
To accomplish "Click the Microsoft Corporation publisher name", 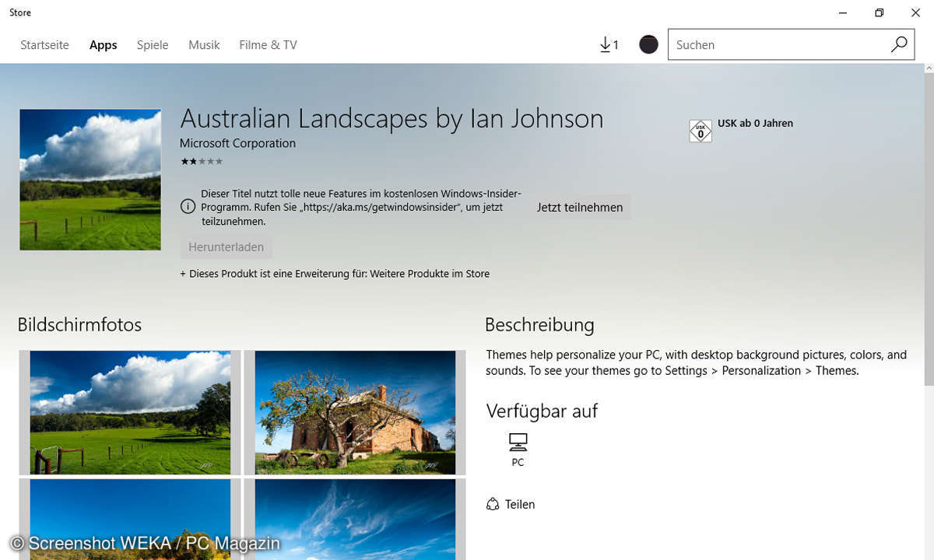I will tap(237, 143).
